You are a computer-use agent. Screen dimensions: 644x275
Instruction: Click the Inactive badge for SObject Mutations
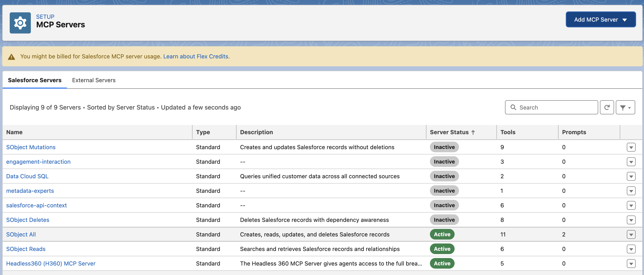[x=444, y=147]
